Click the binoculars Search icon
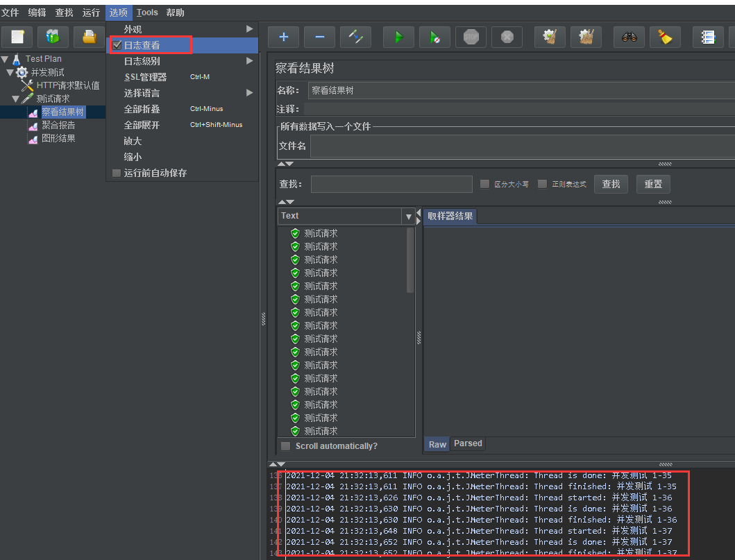Image resolution: width=735 pixels, height=560 pixels. pyautogui.click(x=629, y=37)
